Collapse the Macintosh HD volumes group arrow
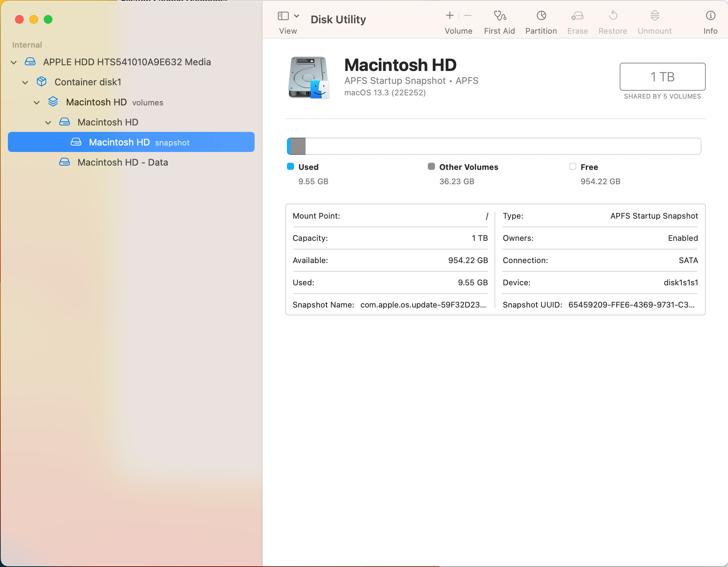728x567 pixels. [x=37, y=103]
